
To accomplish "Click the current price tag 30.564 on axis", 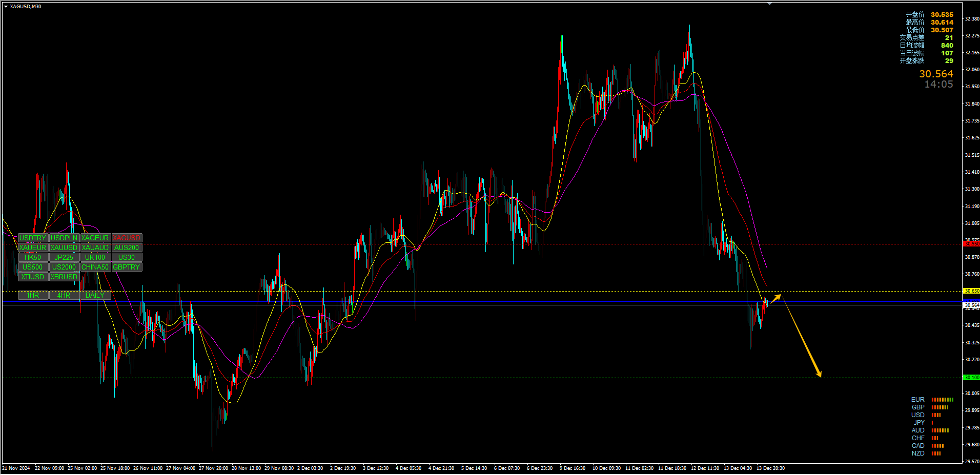I will pos(971,305).
